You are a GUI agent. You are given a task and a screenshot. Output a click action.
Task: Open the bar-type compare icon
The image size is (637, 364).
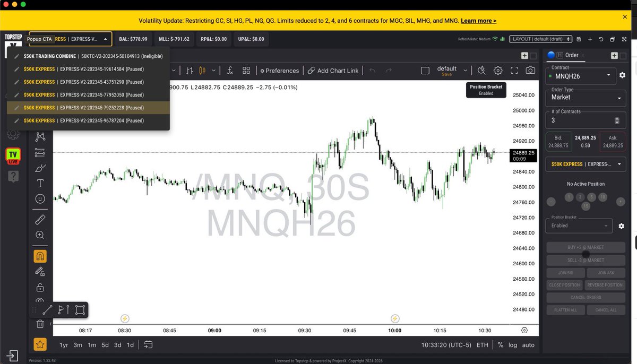click(x=190, y=71)
